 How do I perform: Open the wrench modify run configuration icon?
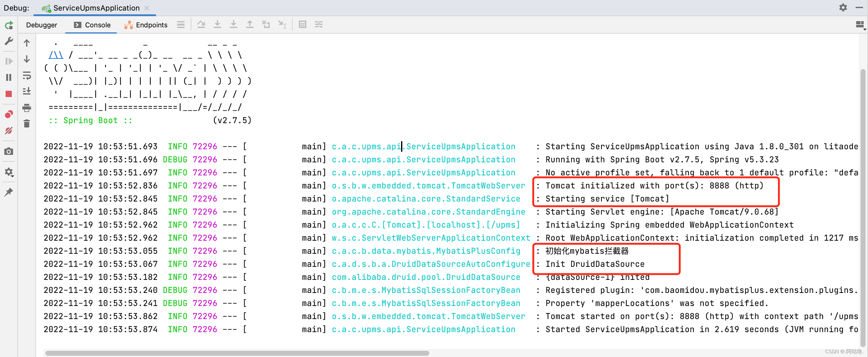[9, 41]
